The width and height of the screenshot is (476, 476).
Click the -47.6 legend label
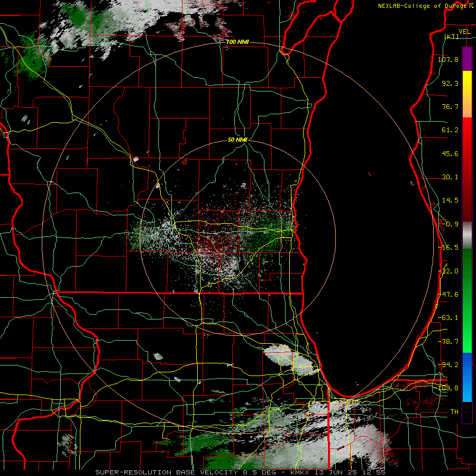coord(448,295)
